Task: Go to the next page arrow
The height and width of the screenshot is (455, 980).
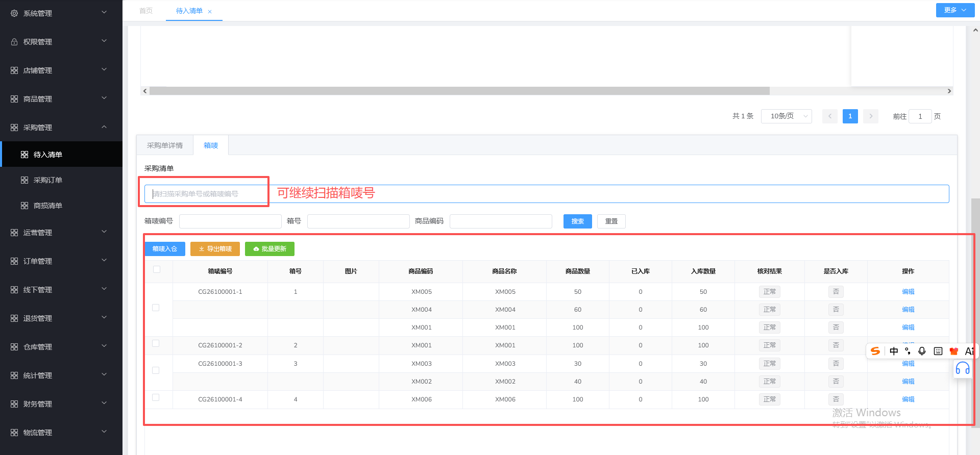Action: (x=871, y=116)
